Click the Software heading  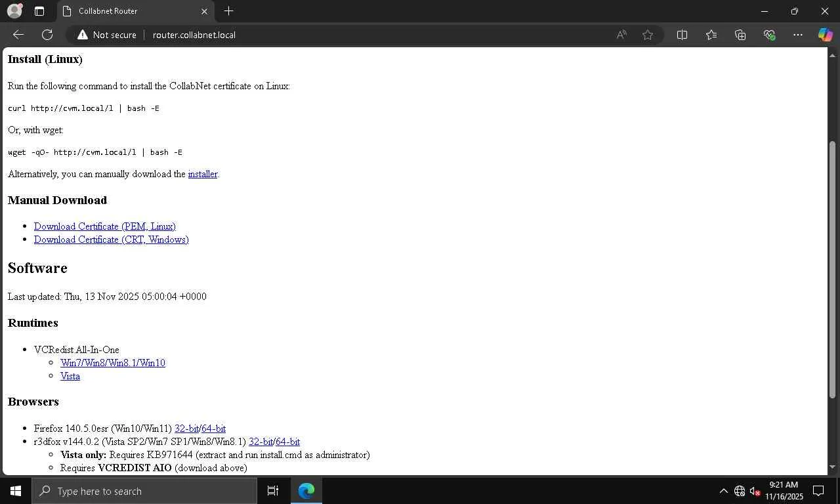(x=37, y=268)
